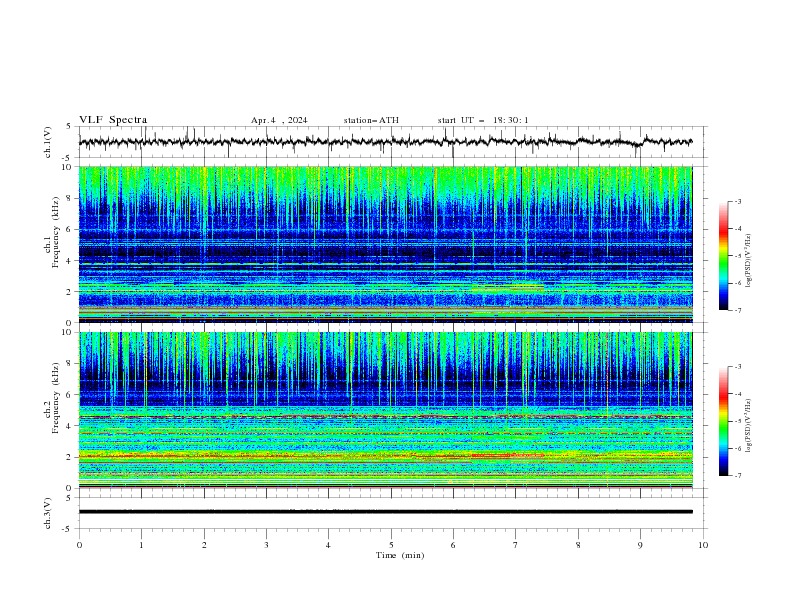Click the red 2 kHz emission band in ch.2 spectrogram
The height and width of the screenshot is (612, 792).
click(507, 455)
